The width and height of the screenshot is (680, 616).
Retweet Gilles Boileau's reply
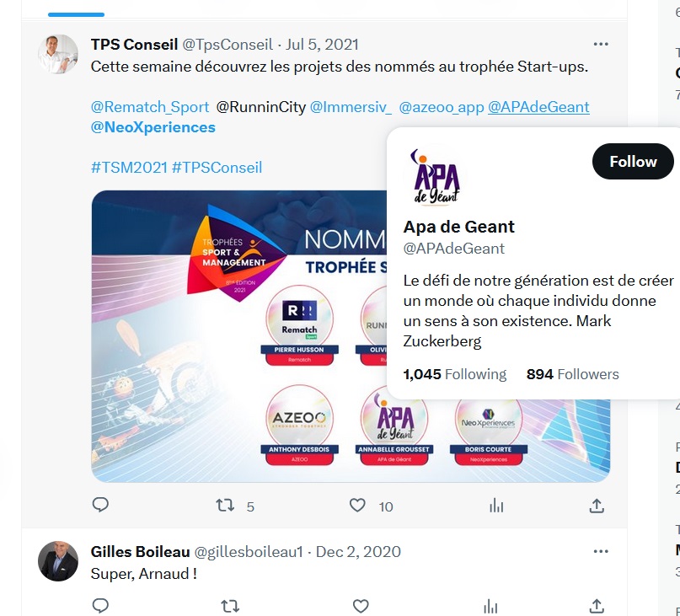click(x=230, y=606)
